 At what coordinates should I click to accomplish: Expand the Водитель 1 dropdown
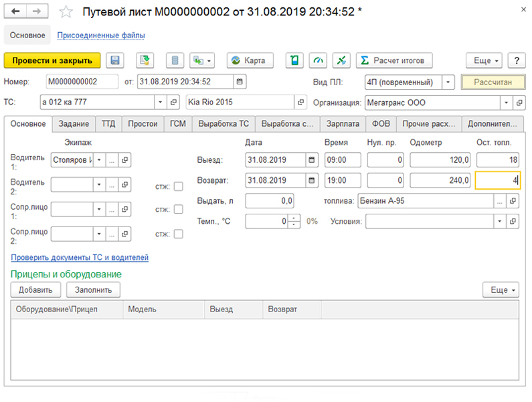[x=99, y=159]
